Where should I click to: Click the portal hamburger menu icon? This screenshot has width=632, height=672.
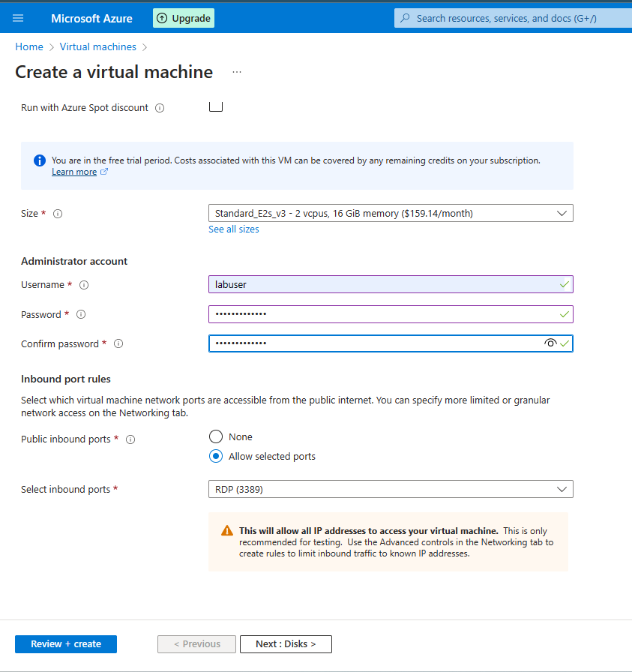[18, 17]
